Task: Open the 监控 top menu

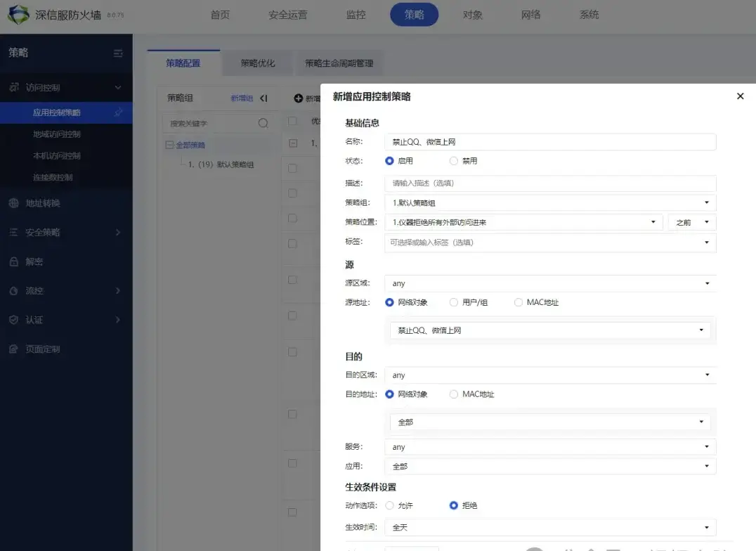Action: tap(356, 15)
